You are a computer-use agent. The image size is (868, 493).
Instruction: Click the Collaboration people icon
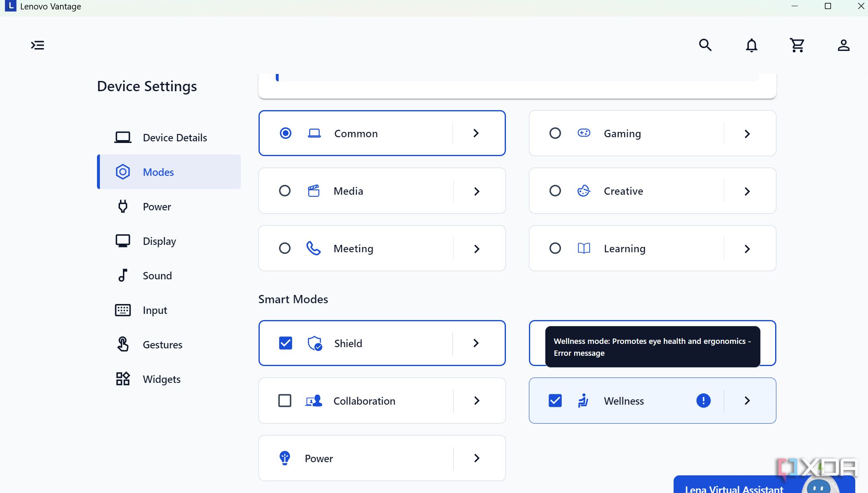point(314,401)
